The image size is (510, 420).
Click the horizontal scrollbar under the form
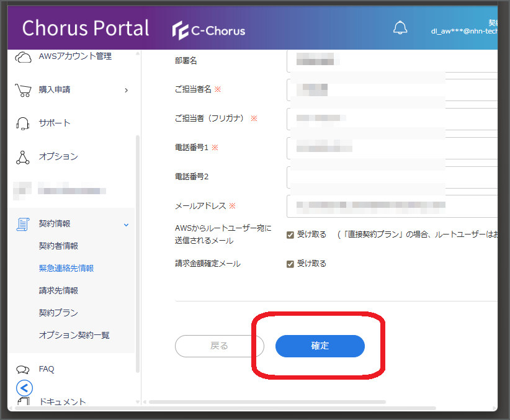tap(267, 402)
